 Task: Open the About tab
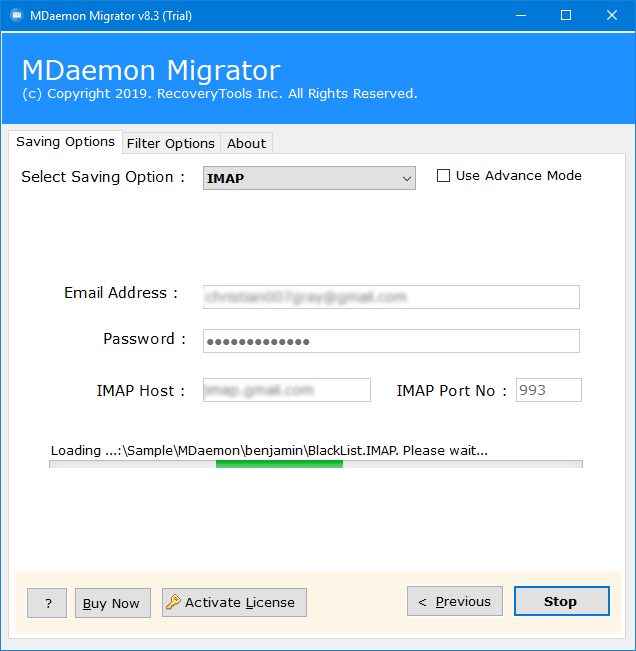click(246, 144)
